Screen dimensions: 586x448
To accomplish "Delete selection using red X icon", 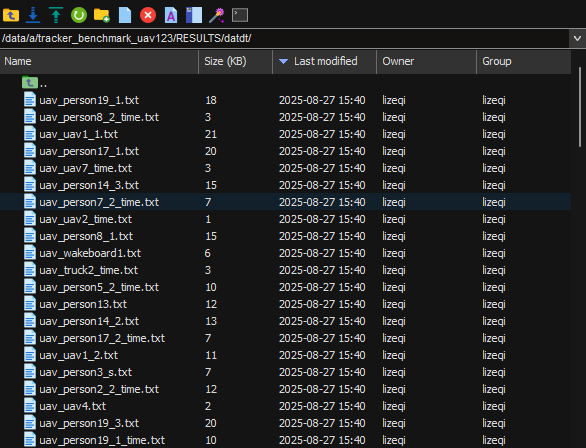I will click(x=148, y=15).
